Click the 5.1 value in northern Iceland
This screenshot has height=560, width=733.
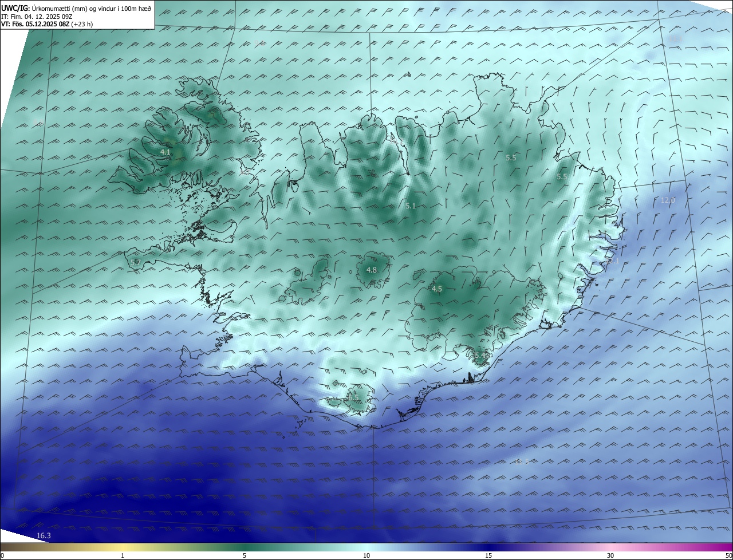tap(411, 206)
